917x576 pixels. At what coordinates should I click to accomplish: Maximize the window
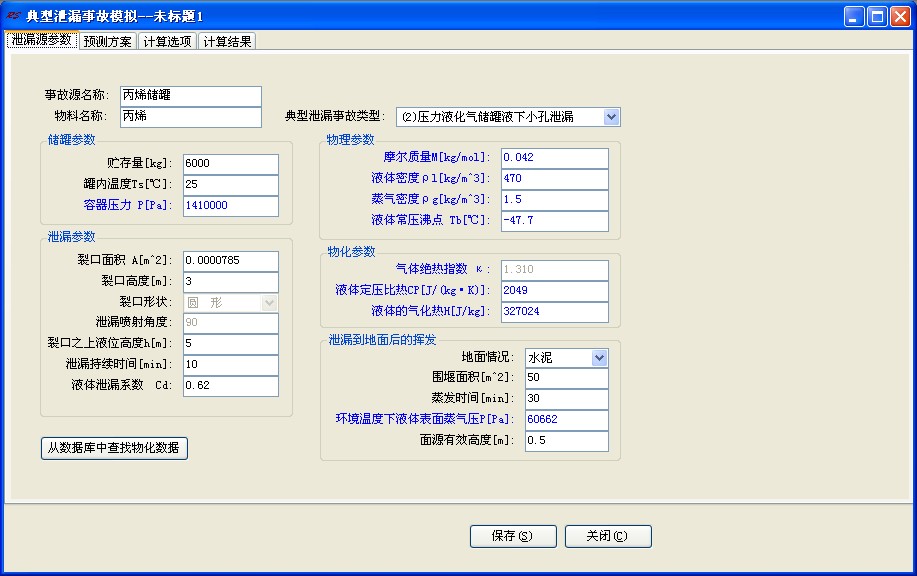click(877, 16)
